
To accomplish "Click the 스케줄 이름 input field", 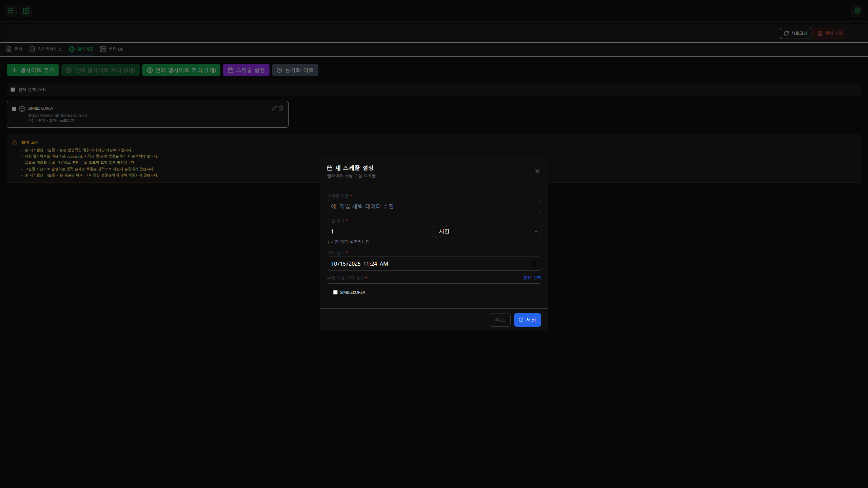I will (x=433, y=206).
